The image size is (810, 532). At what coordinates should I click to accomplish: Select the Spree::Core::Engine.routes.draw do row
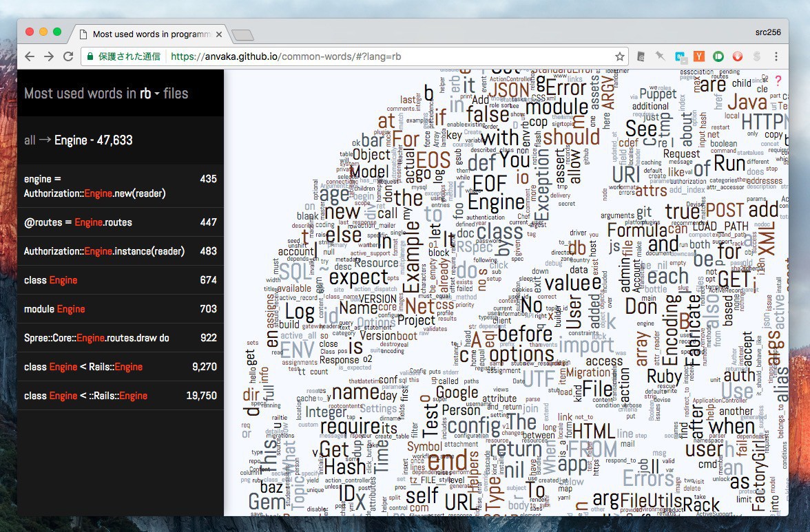click(121, 338)
